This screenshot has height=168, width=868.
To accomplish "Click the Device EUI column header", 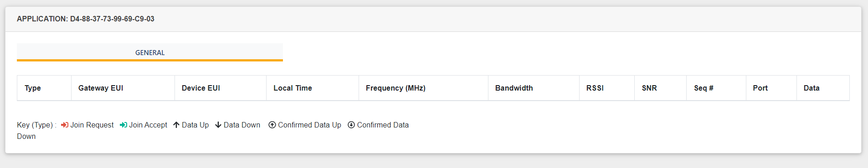I will click(221, 88).
